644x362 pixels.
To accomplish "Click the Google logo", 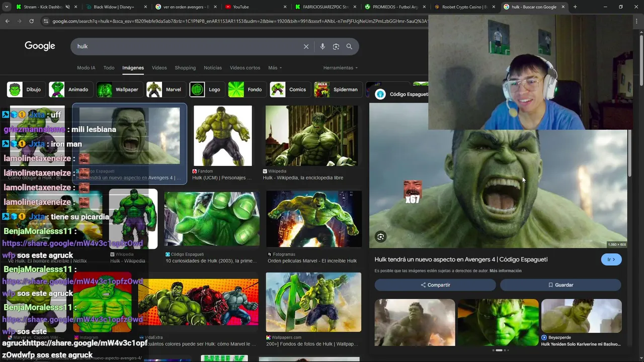I will point(40,46).
